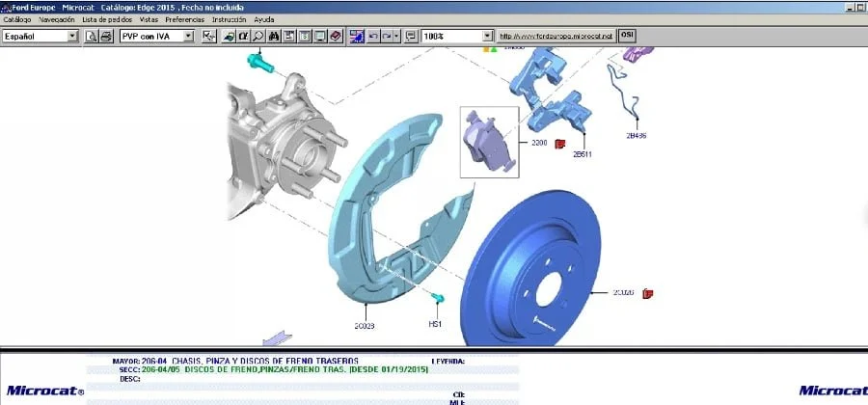
Task: Open the Vistas menu
Action: coord(149,19)
